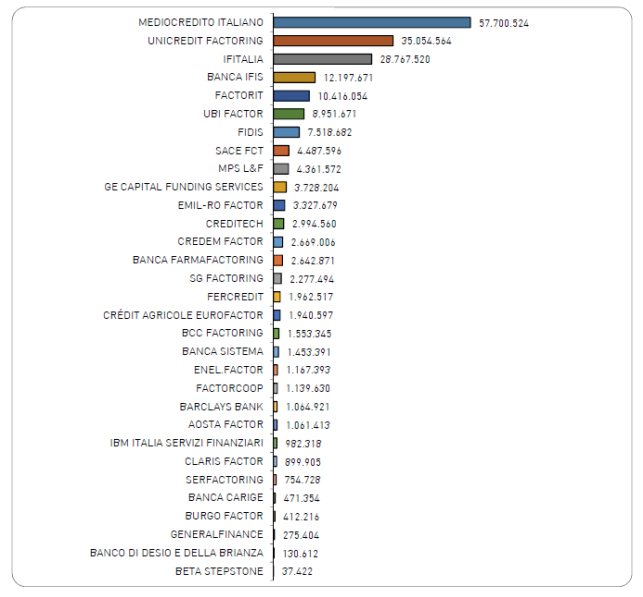The width and height of the screenshot is (643, 597).
Task: Select the value 35.054.564
Action: pyautogui.click(x=426, y=41)
